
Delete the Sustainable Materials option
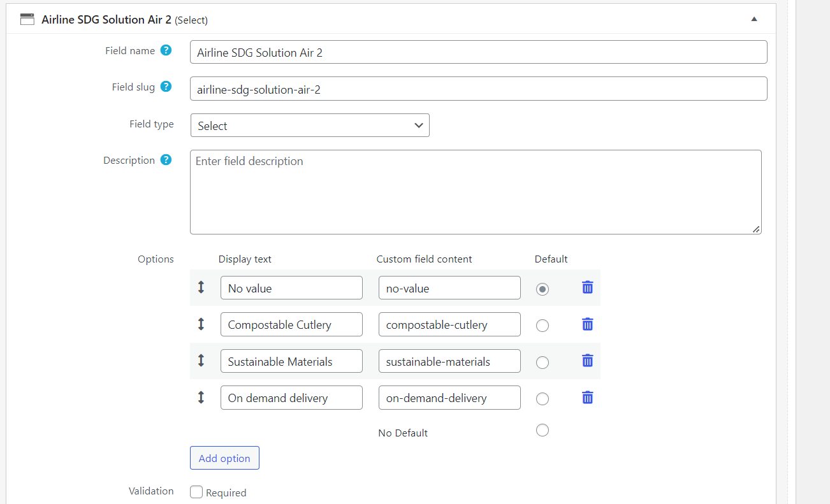(x=588, y=361)
